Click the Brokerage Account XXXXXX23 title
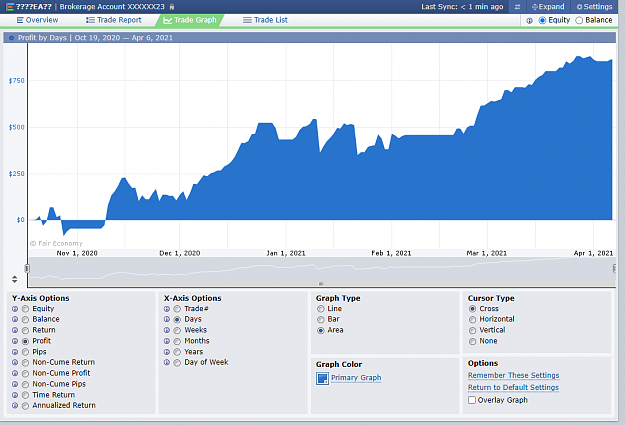 tap(112, 7)
